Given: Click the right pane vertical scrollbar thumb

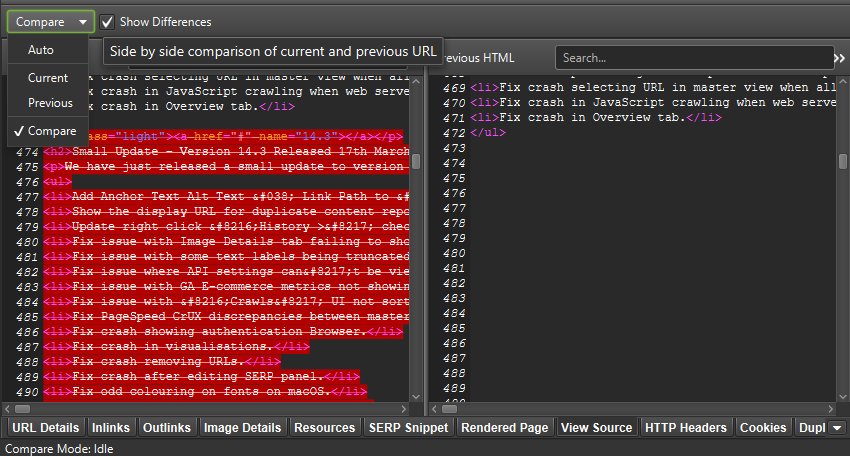Looking at the screenshot, I should pyautogui.click(x=842, y=162).
